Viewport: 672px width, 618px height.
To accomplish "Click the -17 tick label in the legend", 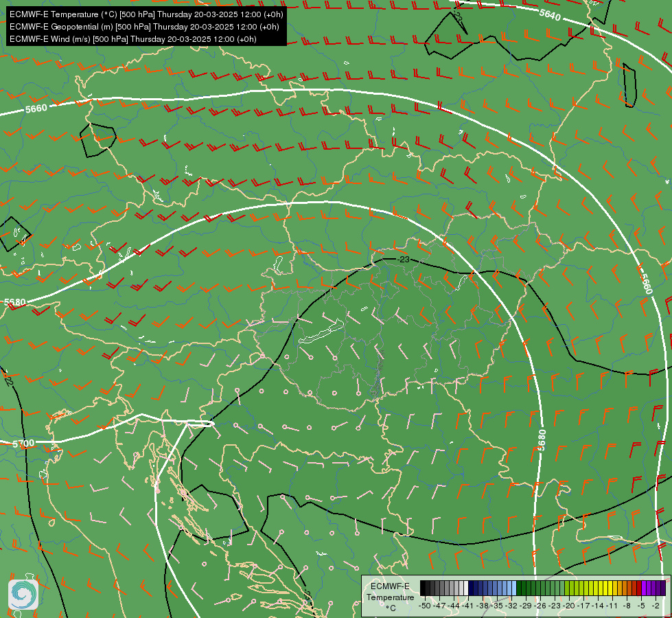I will click(x=584, y=606).
